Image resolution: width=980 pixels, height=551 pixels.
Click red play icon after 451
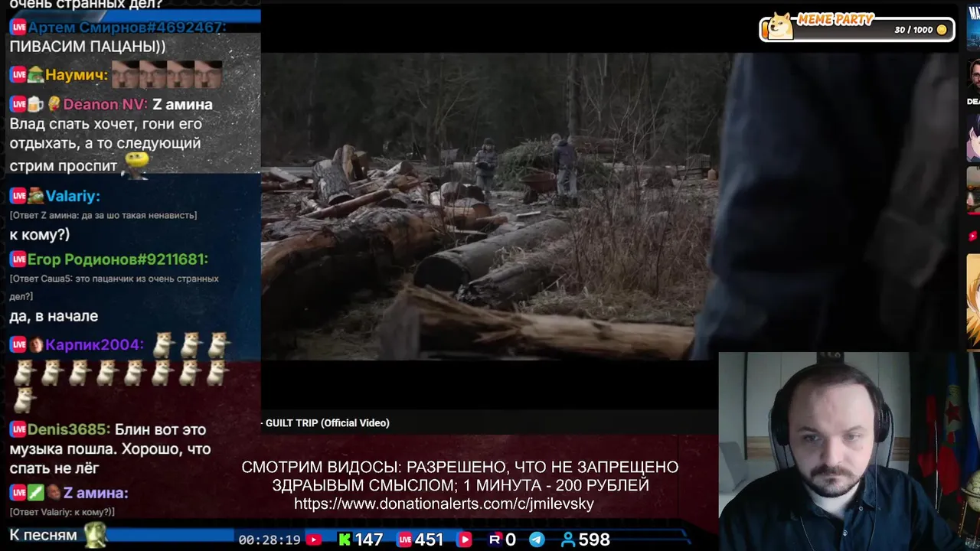(x=464, y=540)
